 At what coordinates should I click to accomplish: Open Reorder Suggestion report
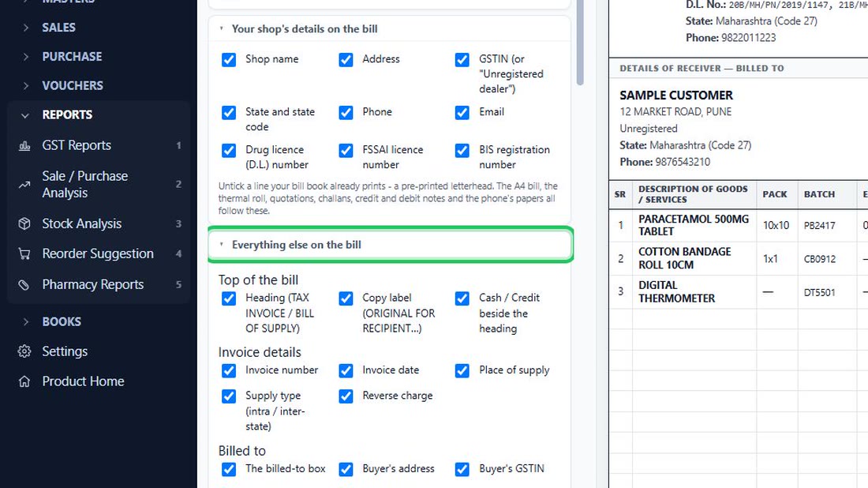tap(99, 253)
